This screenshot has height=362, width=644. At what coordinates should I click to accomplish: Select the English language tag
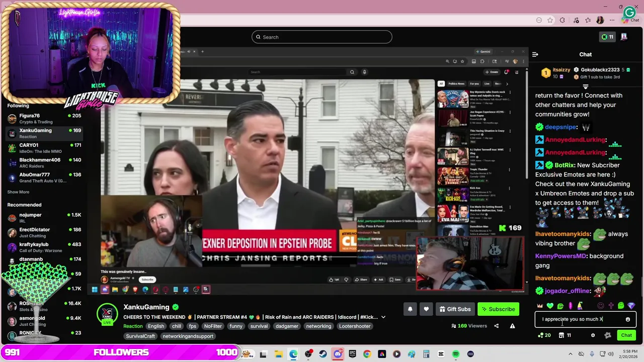pos(156,326)
